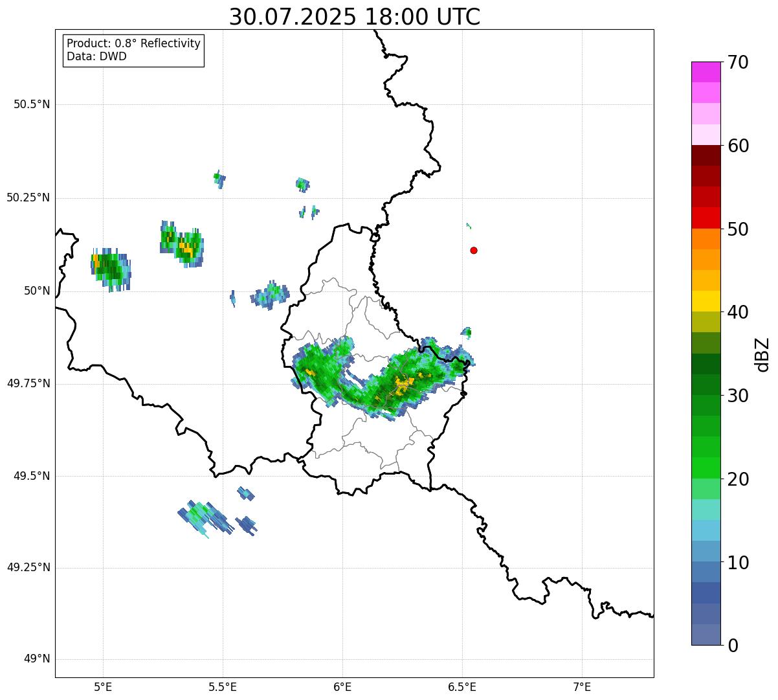Image resolution: width=778 pixels, height=700 pixels.
Task: Select the 50.25°N latitude label
Action: pyautogui.click(x=28, y=198)
